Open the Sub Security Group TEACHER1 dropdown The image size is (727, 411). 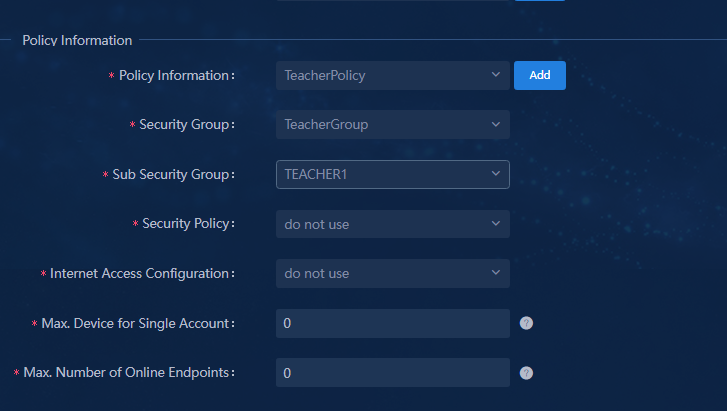[393, 174]
